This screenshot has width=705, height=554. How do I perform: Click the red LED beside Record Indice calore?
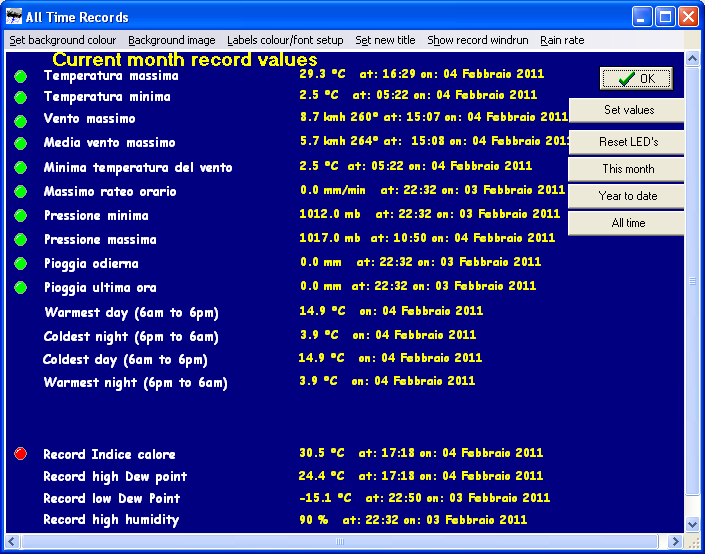click(20, 454)
